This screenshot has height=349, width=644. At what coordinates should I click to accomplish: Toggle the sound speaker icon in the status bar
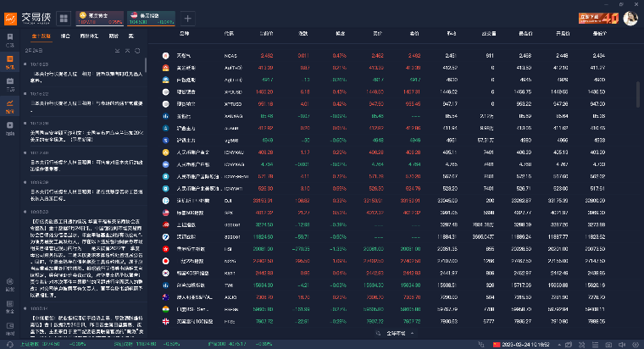622,345
